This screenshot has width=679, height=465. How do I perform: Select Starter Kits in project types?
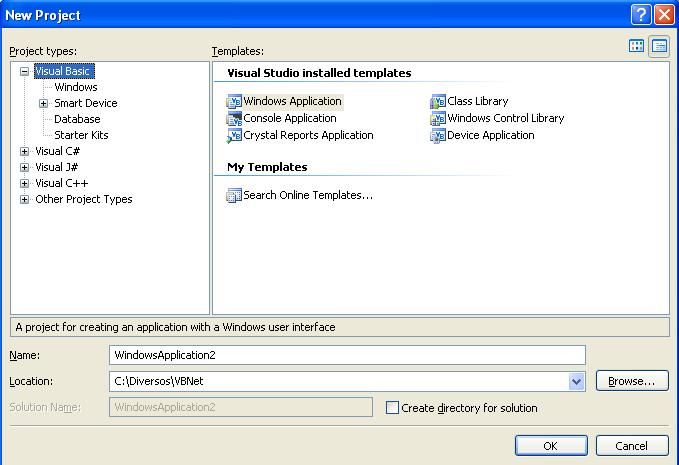[x=81, y=135]
